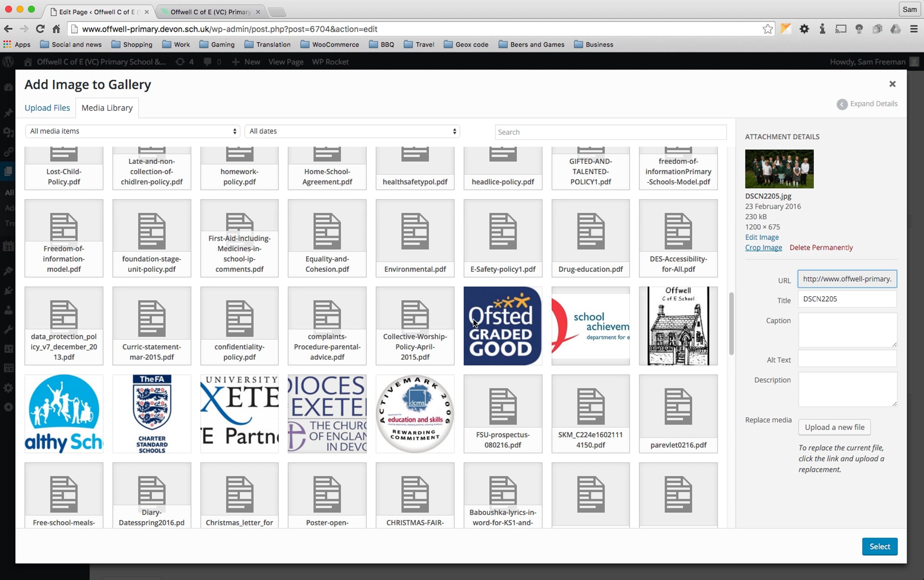This screenshot has width=924, height=580.
Task: Open the WooCommerce bookmarks folder
Action: click(x=330, y=45)
